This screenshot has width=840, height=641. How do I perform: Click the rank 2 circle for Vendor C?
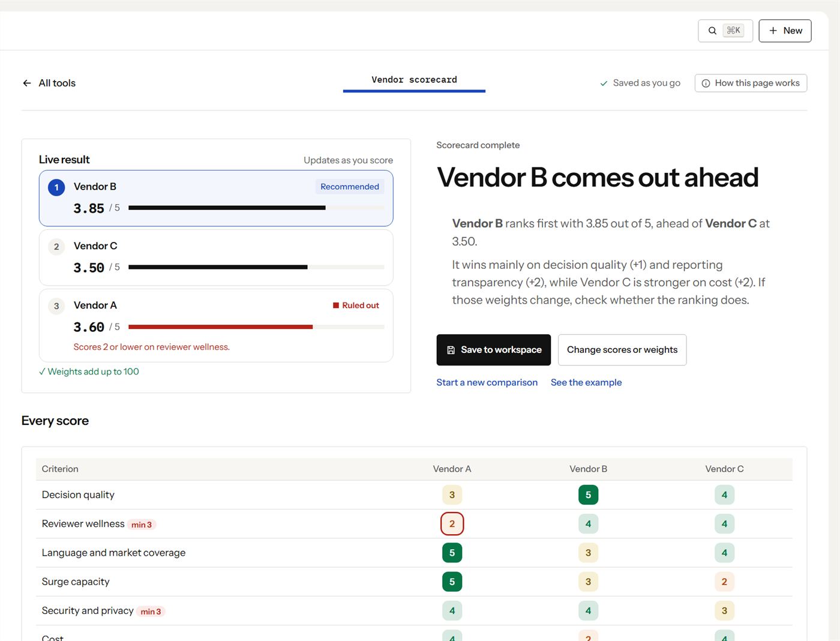56,247
